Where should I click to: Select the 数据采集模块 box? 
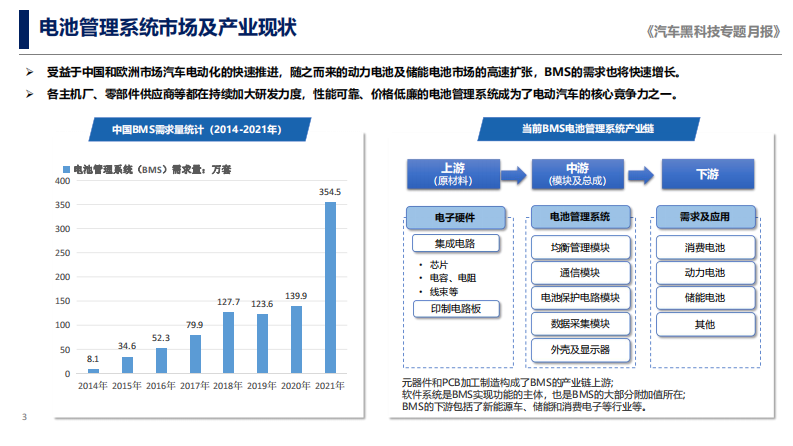click(x=581, y=324)
